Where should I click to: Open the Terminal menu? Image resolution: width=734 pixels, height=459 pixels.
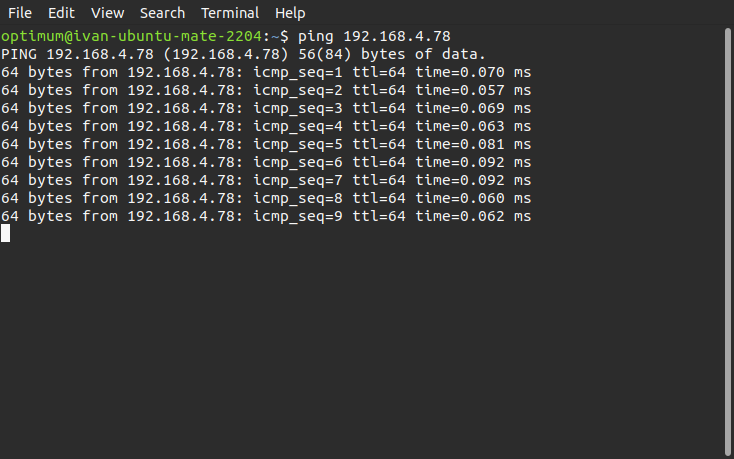click(x=230, y=13)
